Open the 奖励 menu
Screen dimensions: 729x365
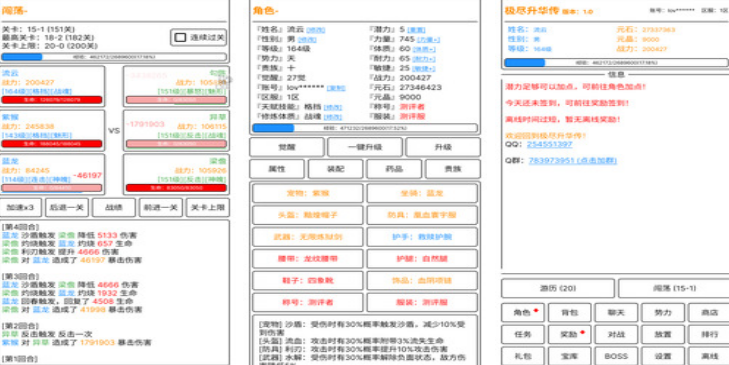[570, 334]
